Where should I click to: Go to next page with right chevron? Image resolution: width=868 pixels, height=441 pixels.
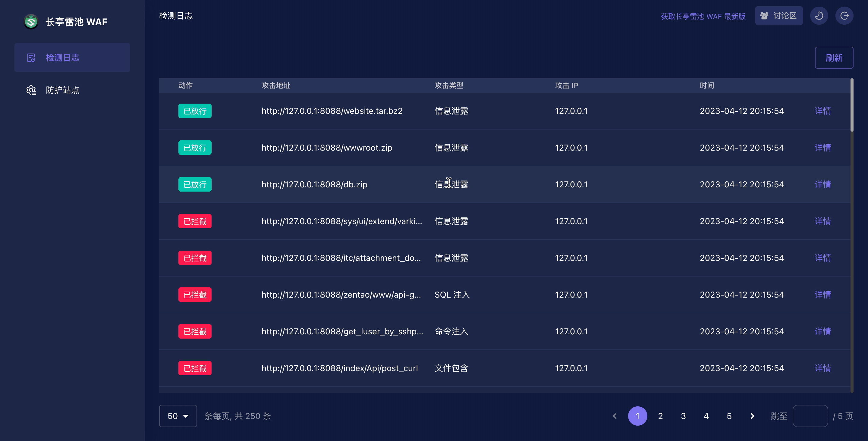tap(752, 416)
